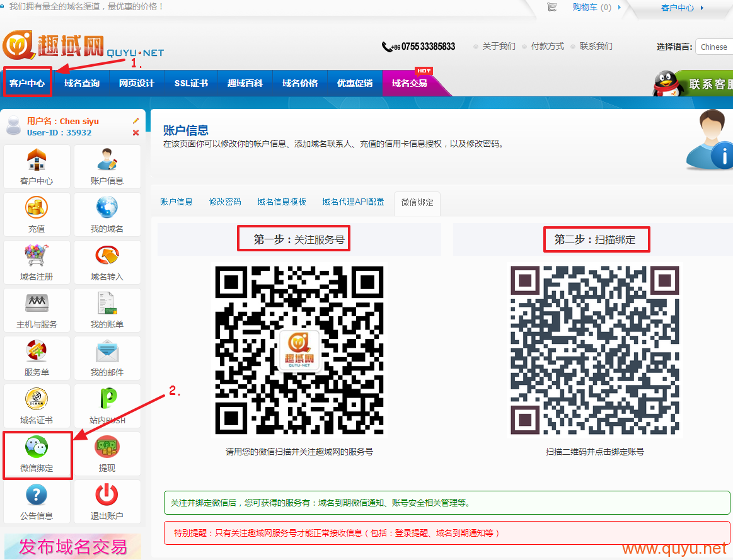Open the 付款方式 link
Screen dimensions: 733x560
[x=548, y=46]
